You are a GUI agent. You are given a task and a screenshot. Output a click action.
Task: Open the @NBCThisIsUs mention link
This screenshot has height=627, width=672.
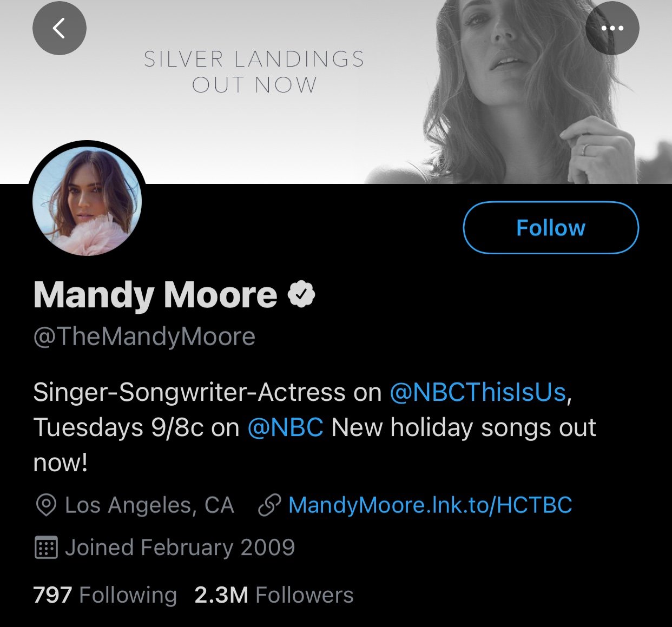pyautogui.click(x=477, y=392)
